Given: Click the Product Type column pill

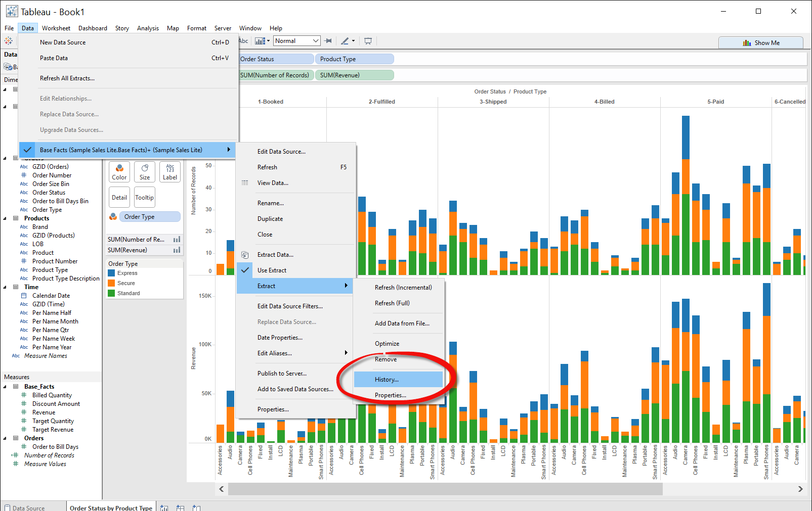Looking at the screenshot, I should point(354,59).
